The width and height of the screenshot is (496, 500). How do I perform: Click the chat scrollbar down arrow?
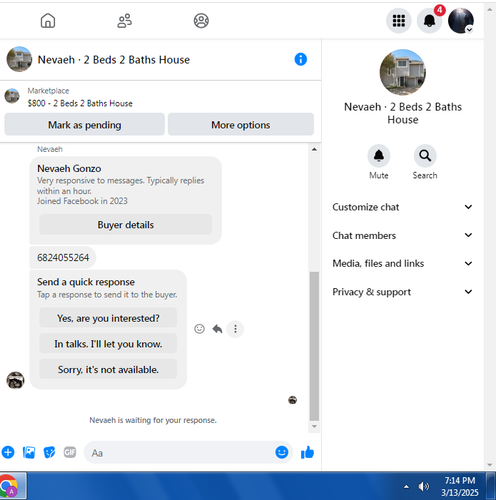point(314,426)
